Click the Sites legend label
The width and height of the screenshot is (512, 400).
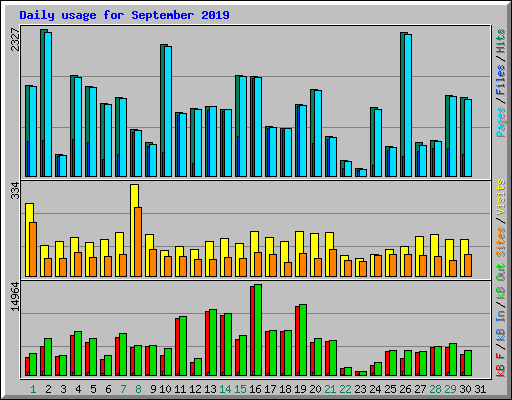click(x=501, y=242)
